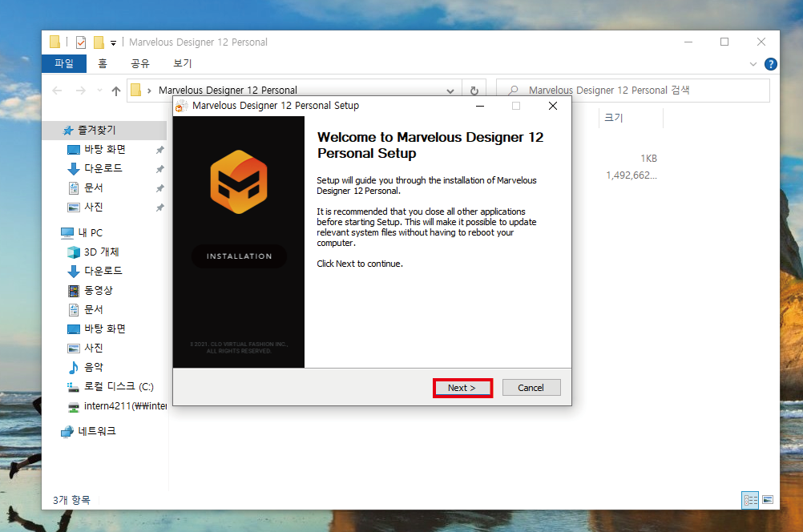The image size is (803, 532).
Task: Minimize the Explorer window
Action: pos(688,42)
